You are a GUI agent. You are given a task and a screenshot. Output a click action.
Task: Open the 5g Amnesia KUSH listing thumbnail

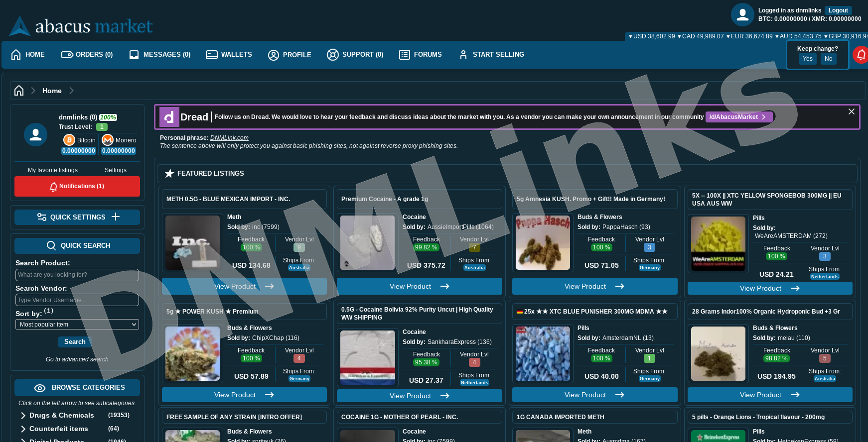543,242
